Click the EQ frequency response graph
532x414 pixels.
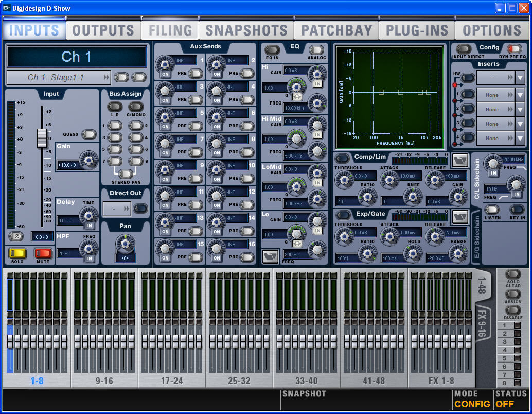coord(390,97)
